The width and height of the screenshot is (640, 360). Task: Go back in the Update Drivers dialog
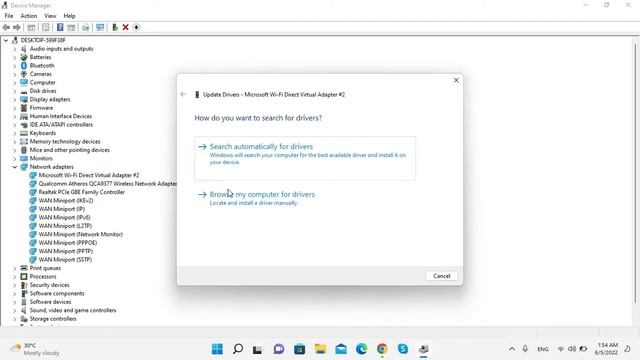click(x=183, y=94)
